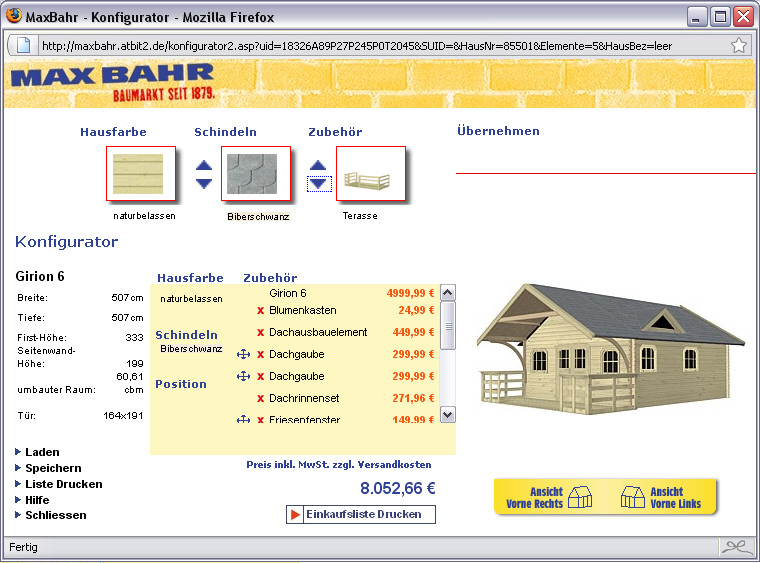Switch to the Ansicht Vorne Rechts view

[550, 497]
